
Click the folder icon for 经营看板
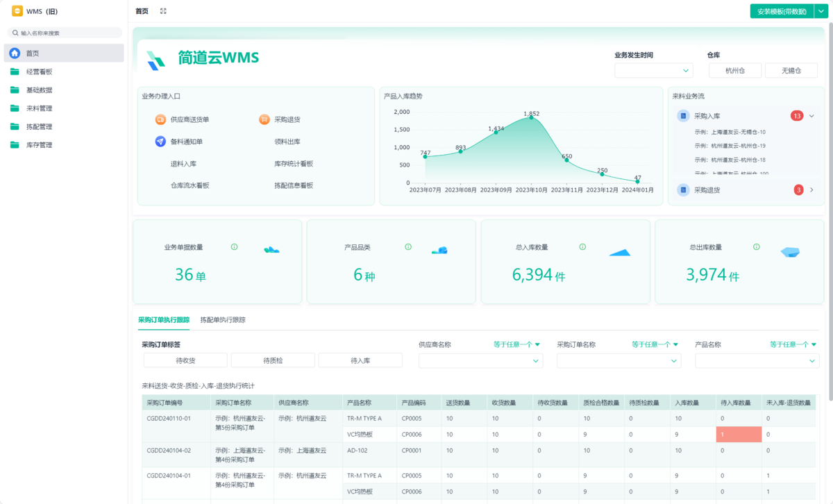tap(15, 72)
